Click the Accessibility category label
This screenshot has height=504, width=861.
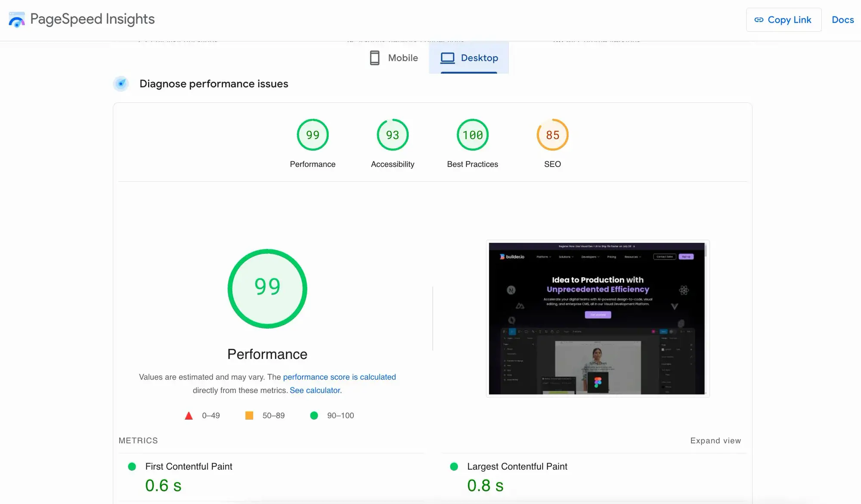393,164
